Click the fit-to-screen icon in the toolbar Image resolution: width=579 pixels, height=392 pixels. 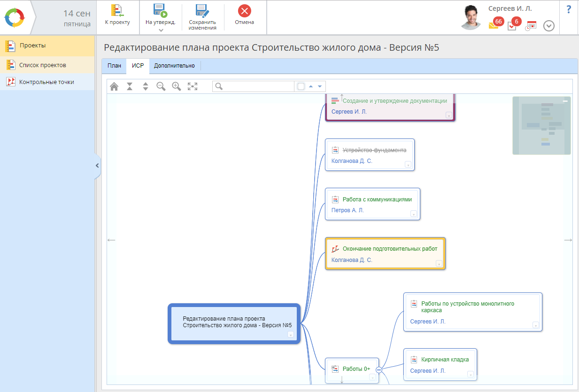(x=193, y=86)
